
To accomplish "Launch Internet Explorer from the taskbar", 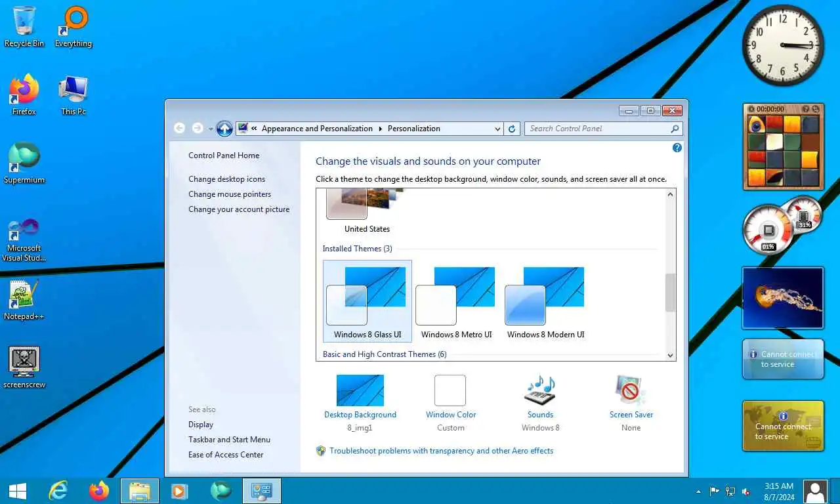I will point(58,491).
